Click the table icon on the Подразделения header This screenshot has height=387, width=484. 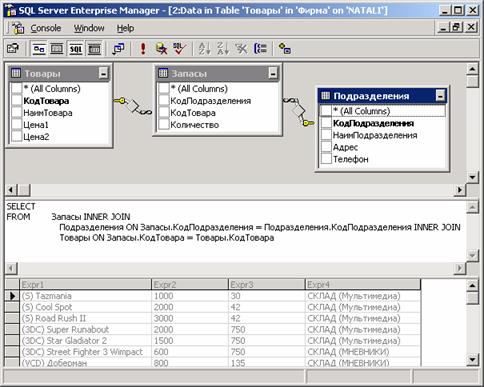pyautogui.click(x=325, y=96)
